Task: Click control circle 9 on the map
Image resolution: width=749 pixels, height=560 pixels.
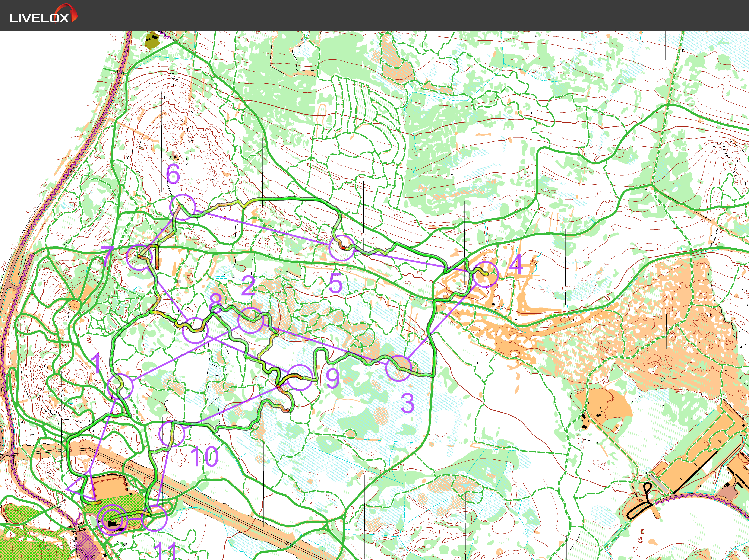Action: point(300,378)
